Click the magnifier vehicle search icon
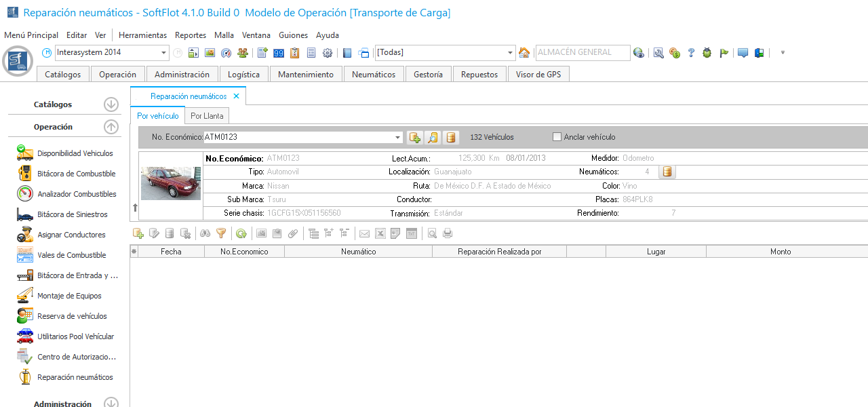The image size is (868, 407). click(x=433, y=138)
